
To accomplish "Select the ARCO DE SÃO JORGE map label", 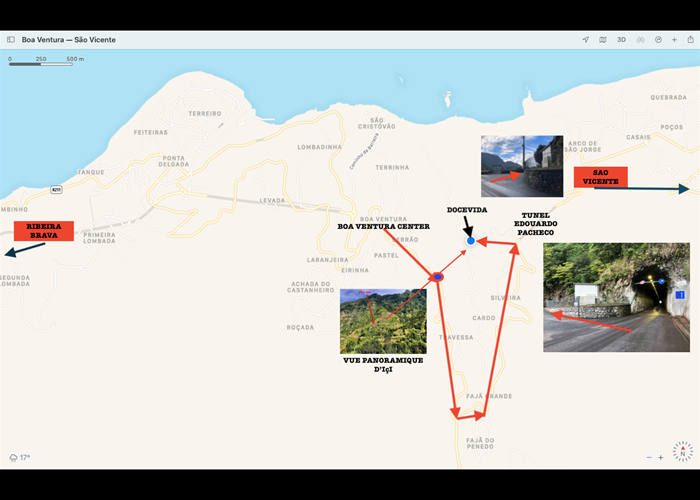I will coord(583,146).
